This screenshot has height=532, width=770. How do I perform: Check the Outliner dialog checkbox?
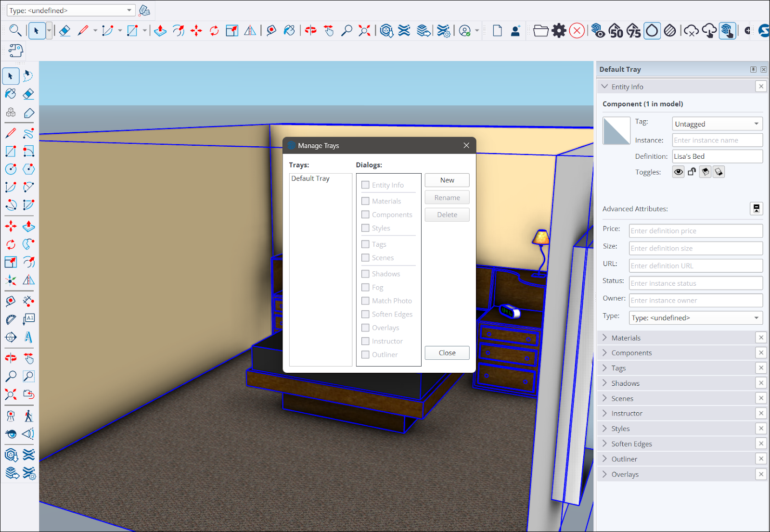[x=365, y=355]
